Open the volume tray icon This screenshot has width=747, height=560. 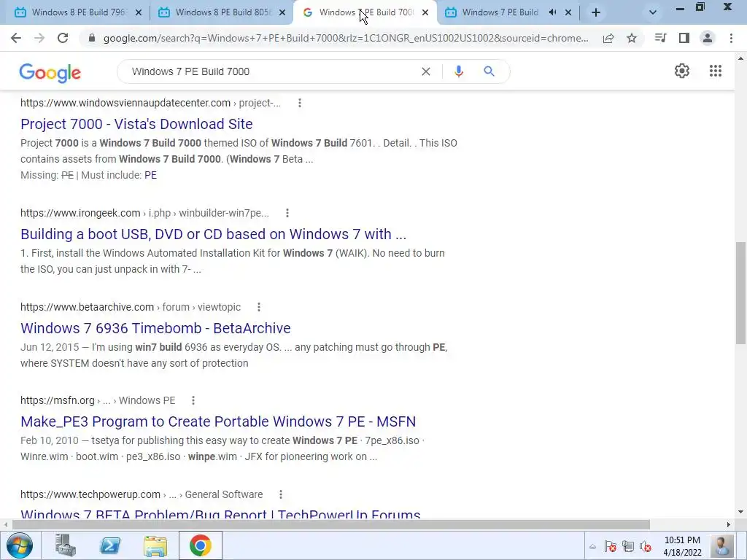click(x=646, y=547)
